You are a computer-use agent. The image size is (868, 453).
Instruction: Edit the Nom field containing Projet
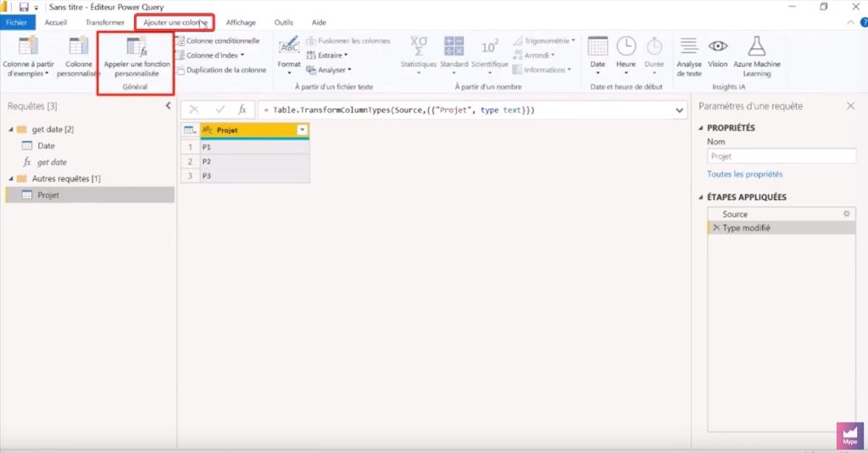781,156
